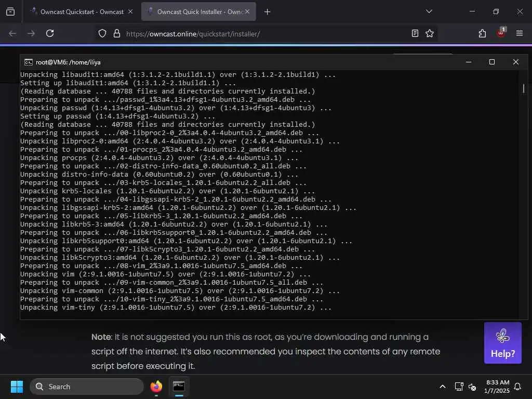Screen dimensions: 532x399
Task: Minimize the root@VM6 terminal window
Action: pyautogui.click(x=469, y=62)
